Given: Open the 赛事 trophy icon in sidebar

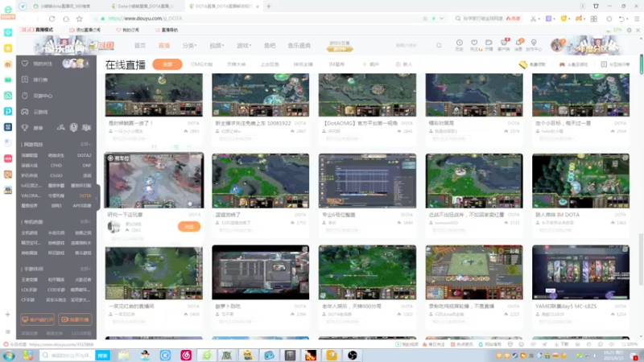Looking at the screenshot, I should pos(25,128).
